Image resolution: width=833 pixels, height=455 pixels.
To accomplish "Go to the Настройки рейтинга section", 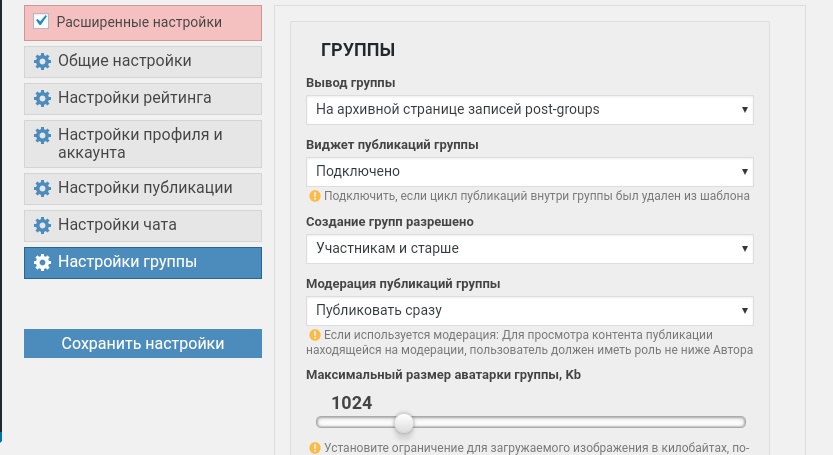I will tap(143, 98).
